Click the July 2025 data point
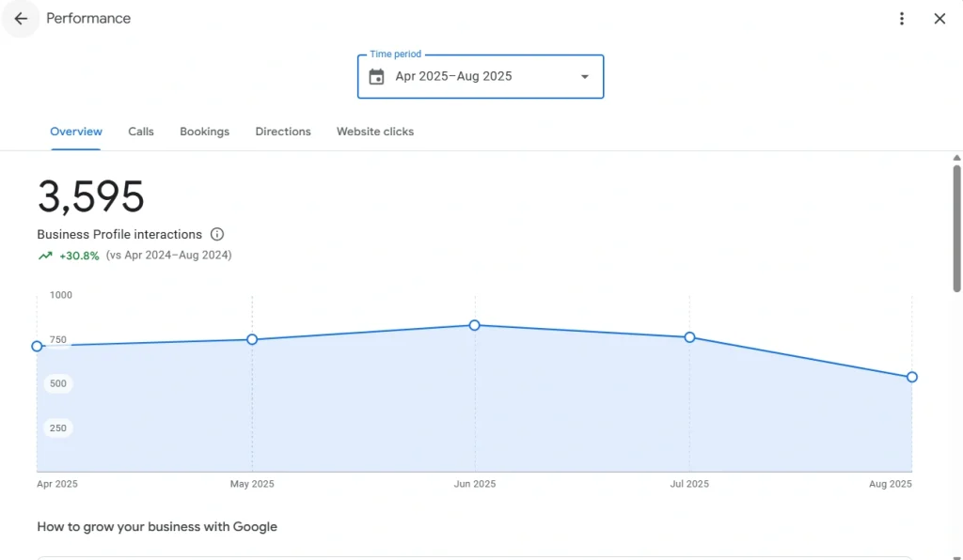Viewport: 963px width, 560px height. click(690, 337)
